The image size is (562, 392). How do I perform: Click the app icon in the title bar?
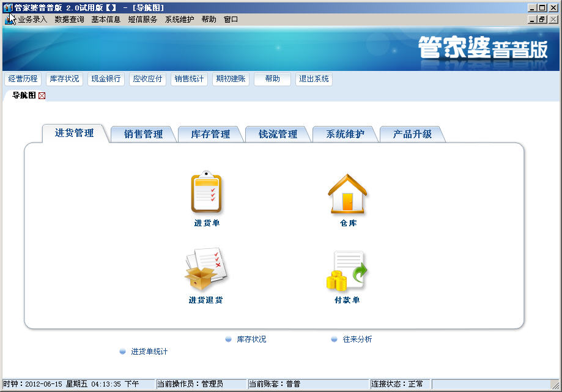tap(8, 7)
